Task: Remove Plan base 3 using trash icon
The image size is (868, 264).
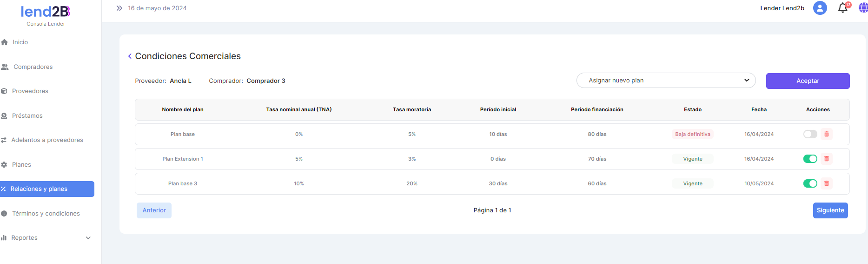Action: coord(826,183)
